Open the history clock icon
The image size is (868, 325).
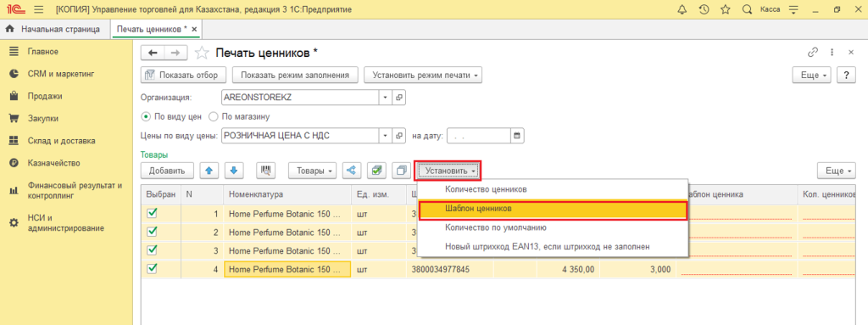[704, 10]
